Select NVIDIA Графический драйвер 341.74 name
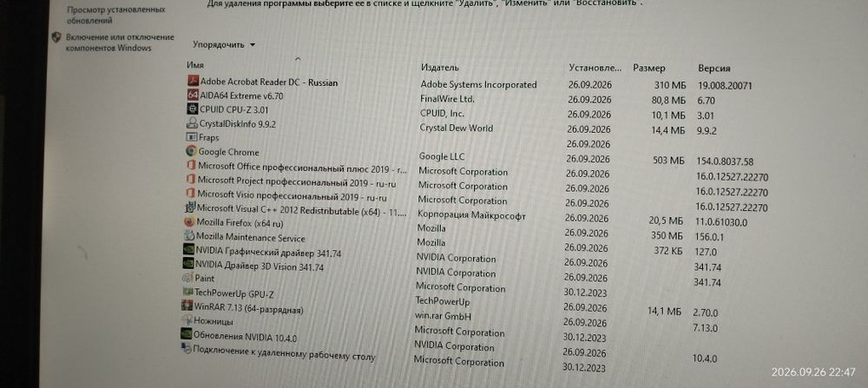The width and height of the screenshot is (868, 388). (268, 253)
